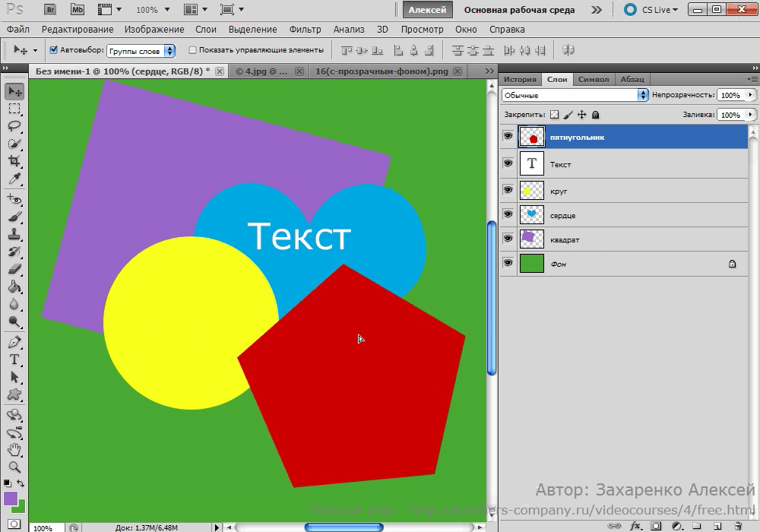Select the Crop tool
Image resolution: width=760 pixels, height=532 pixels.
[x=14, y=161]
